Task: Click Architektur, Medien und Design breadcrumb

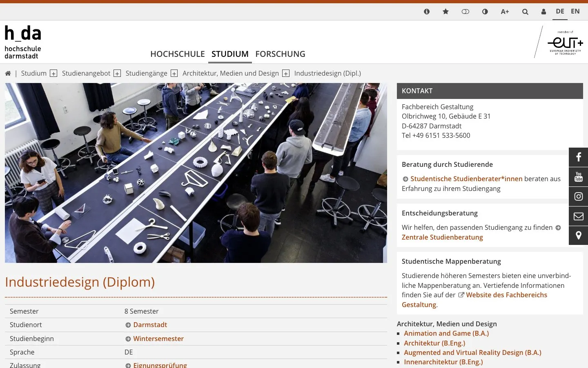Action: 231,73
